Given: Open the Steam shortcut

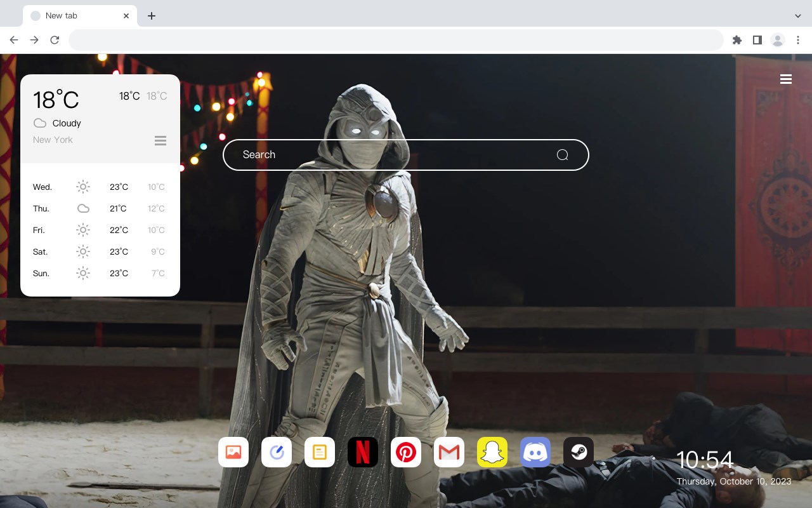Looking at the screenshot, I should click(x=579, y=452).
